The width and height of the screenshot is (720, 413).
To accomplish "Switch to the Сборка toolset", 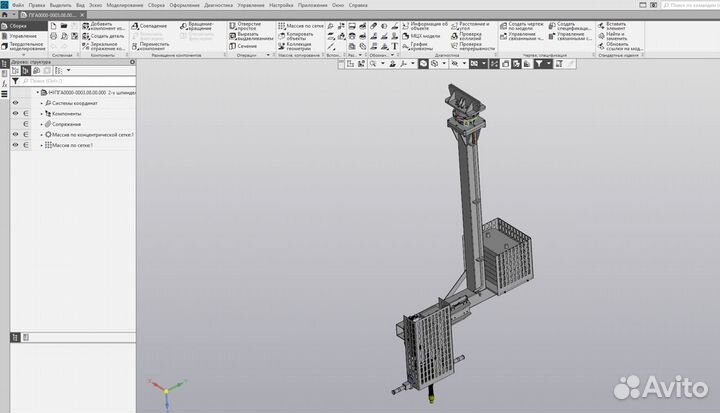I will tap(24, 26).
